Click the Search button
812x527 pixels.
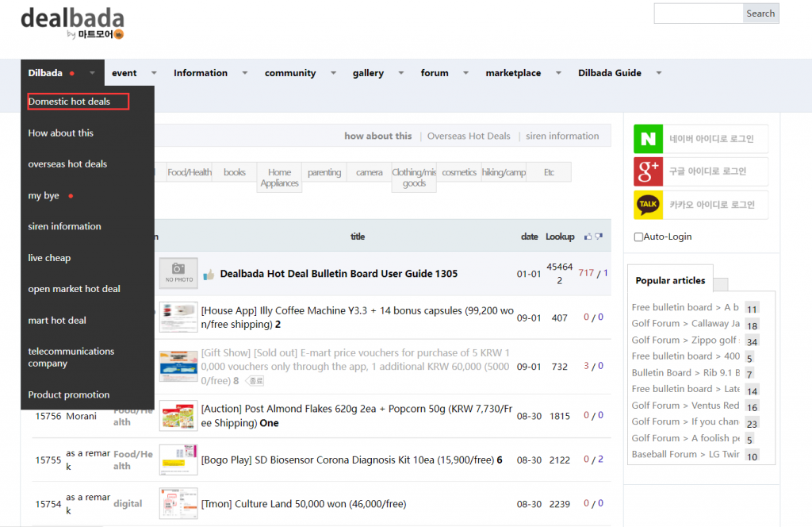[760, 13]
